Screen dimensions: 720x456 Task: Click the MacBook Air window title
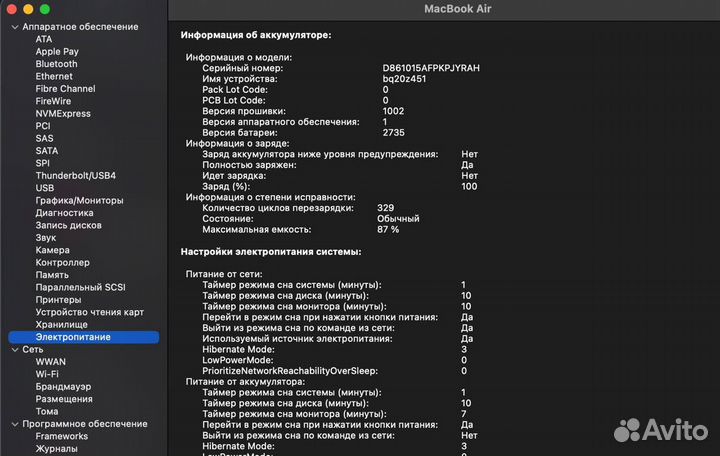[457, 9]
